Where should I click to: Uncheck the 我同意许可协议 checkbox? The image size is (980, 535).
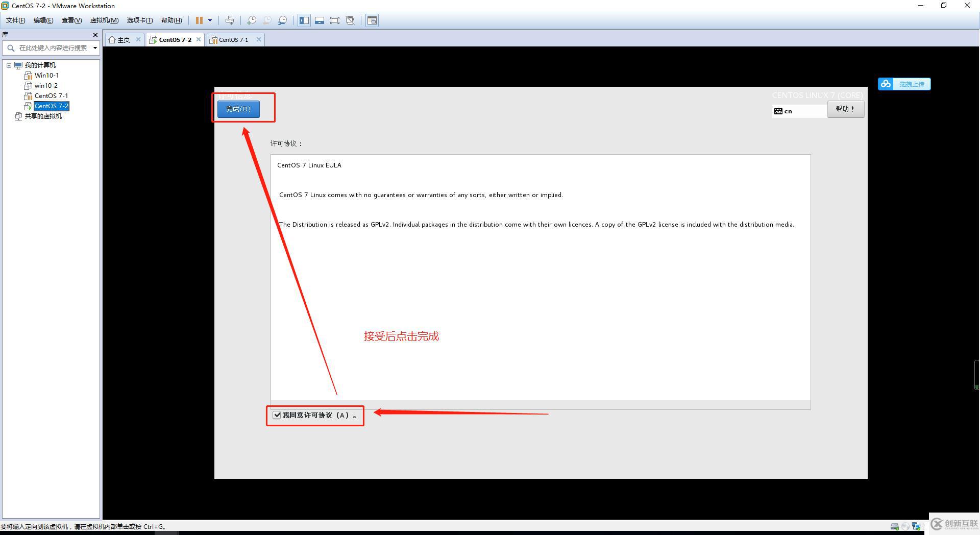point(277,415)
